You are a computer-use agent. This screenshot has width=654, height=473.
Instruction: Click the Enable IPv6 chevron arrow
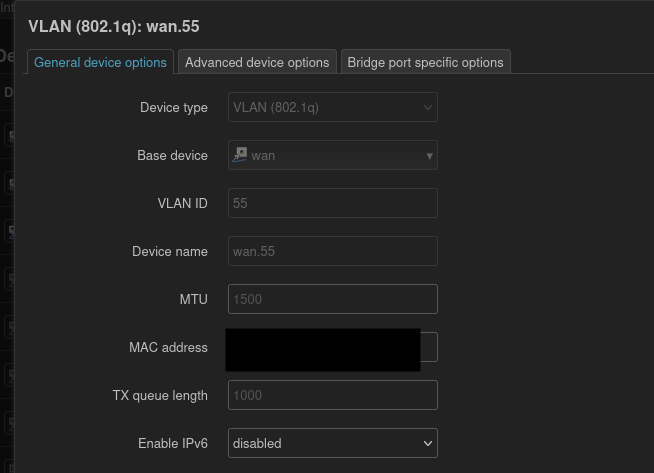pyautogui.click(x=428, y=443)
